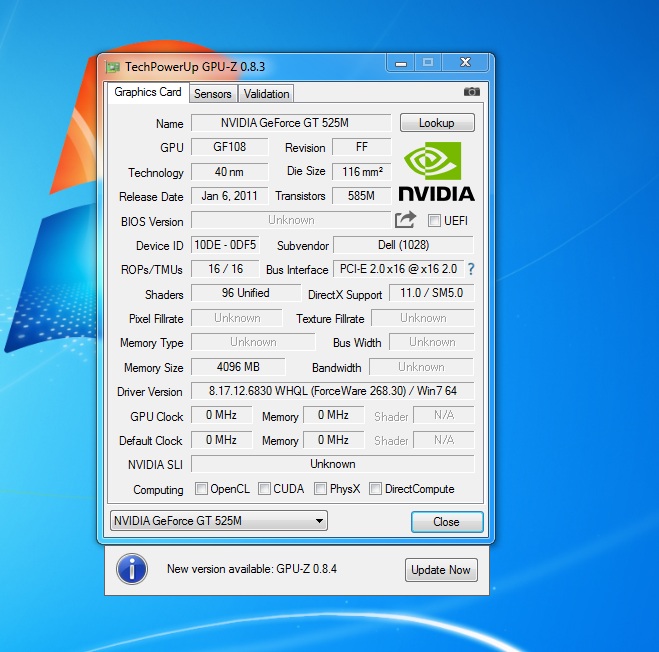The image size is (659, 652).
Task: Click the Subvendor field Dell (1028)
Action: click(403, 245)
